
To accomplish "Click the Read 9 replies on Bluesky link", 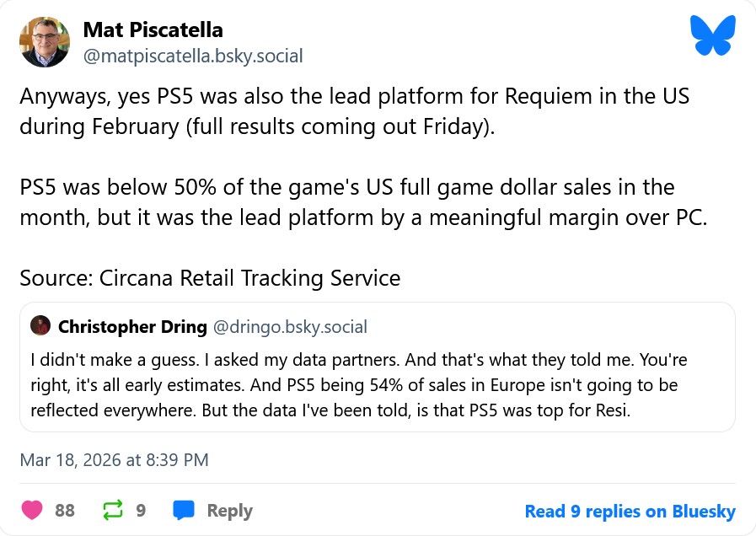I will [x=630, y=511].
